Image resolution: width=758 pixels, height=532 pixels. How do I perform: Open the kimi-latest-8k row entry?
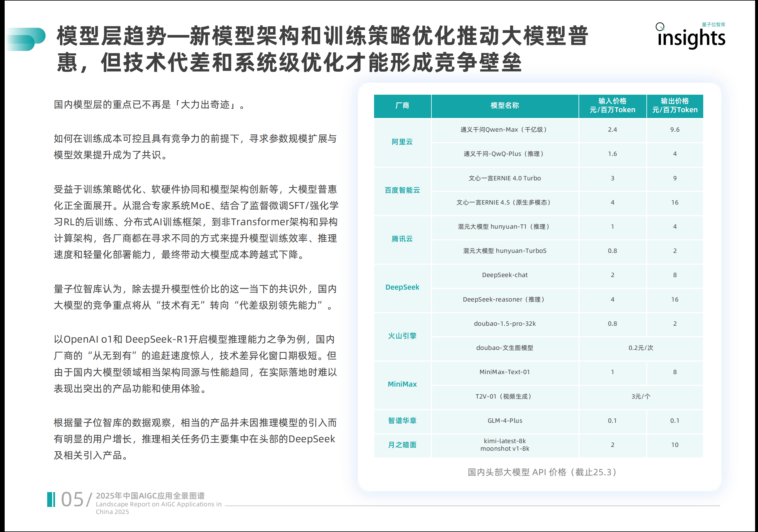coord(505,441)
